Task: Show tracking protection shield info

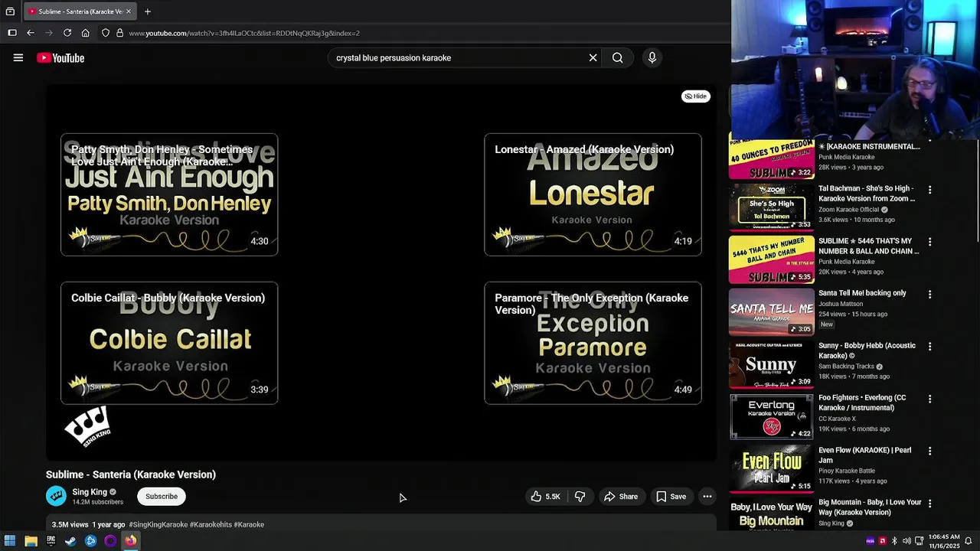Action: [x=106, y=33]
